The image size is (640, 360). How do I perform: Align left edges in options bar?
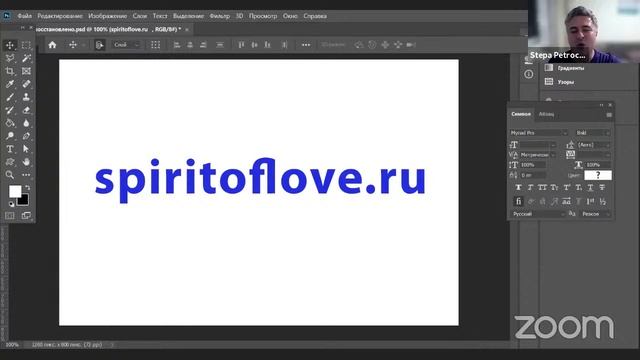177,45
